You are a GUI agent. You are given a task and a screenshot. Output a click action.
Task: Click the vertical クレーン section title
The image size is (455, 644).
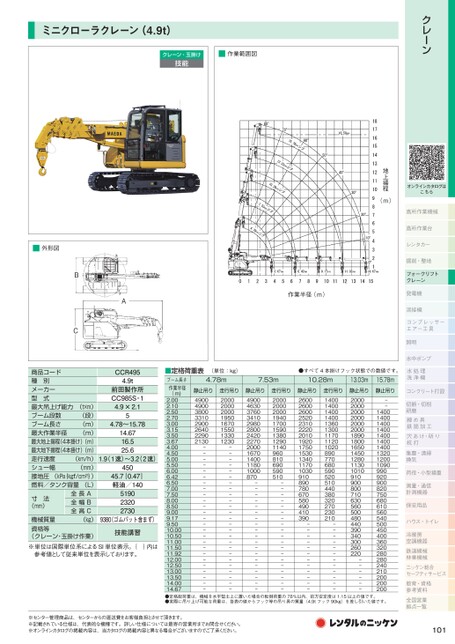tap(427, 35)
